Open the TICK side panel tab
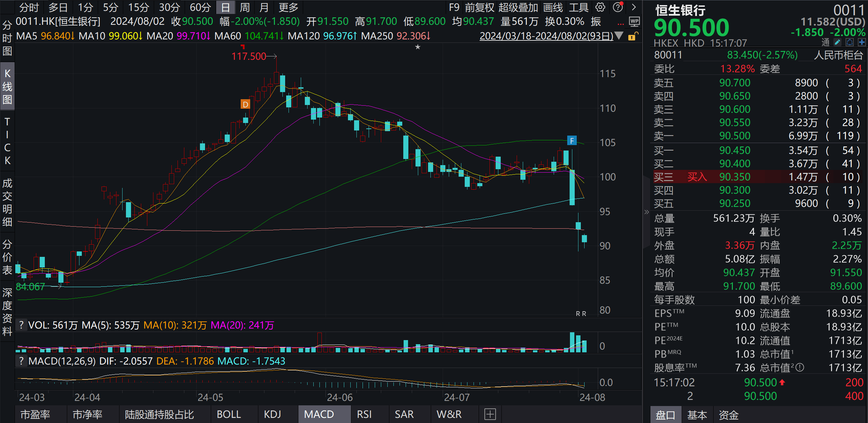Viewport: 868px width, 423px height. pyautogui.click(x=7, y=141)
